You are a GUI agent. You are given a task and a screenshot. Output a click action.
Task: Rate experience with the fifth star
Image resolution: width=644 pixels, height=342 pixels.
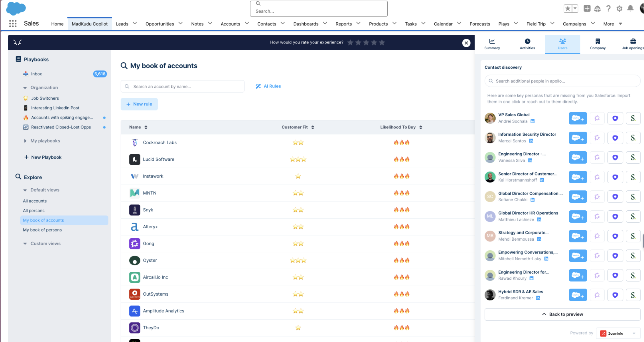tap(382, 43)
